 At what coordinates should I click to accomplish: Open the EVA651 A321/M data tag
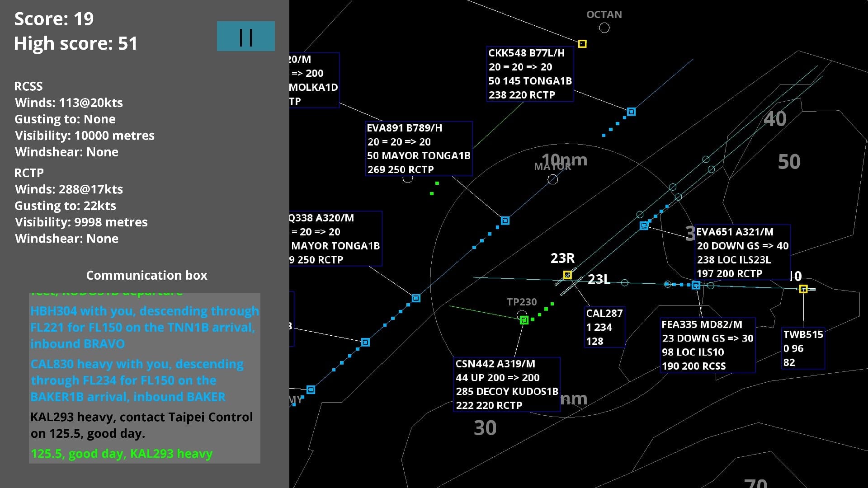click(742, 253)
